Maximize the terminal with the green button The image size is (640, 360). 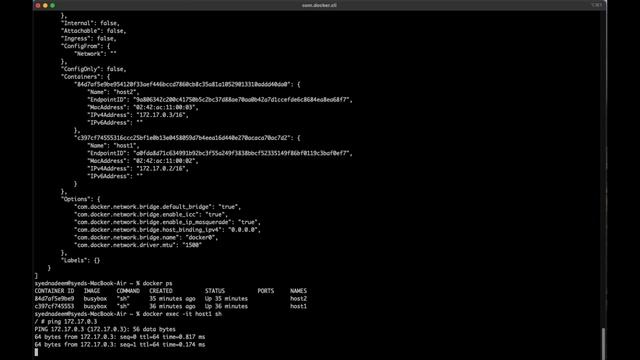point(52,5)
